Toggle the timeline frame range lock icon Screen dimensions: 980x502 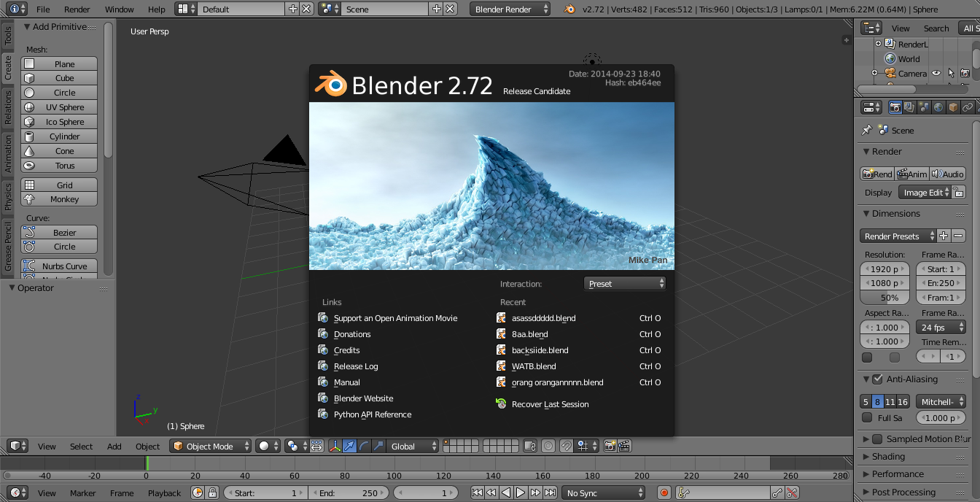pyautogui.click(x=212, y=493)
